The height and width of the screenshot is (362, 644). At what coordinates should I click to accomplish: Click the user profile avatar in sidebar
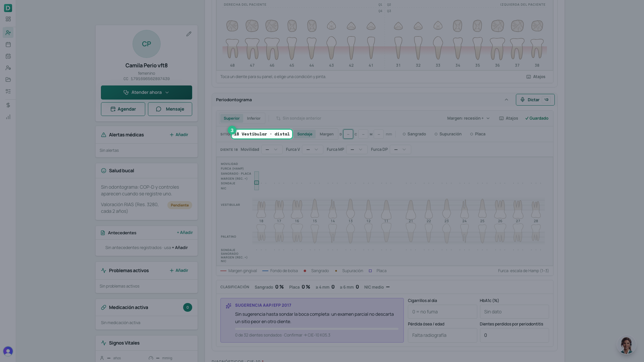click(8, 351)
